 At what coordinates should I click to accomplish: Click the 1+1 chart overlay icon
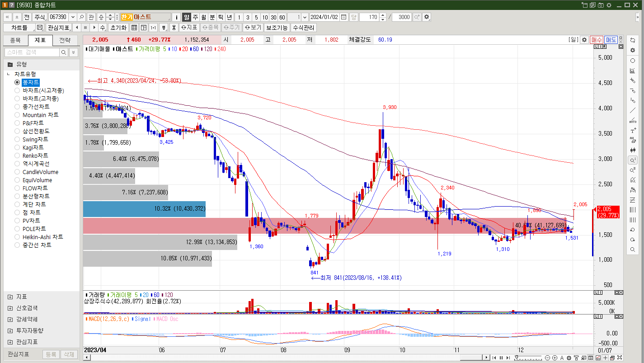(x=153, y=28)
